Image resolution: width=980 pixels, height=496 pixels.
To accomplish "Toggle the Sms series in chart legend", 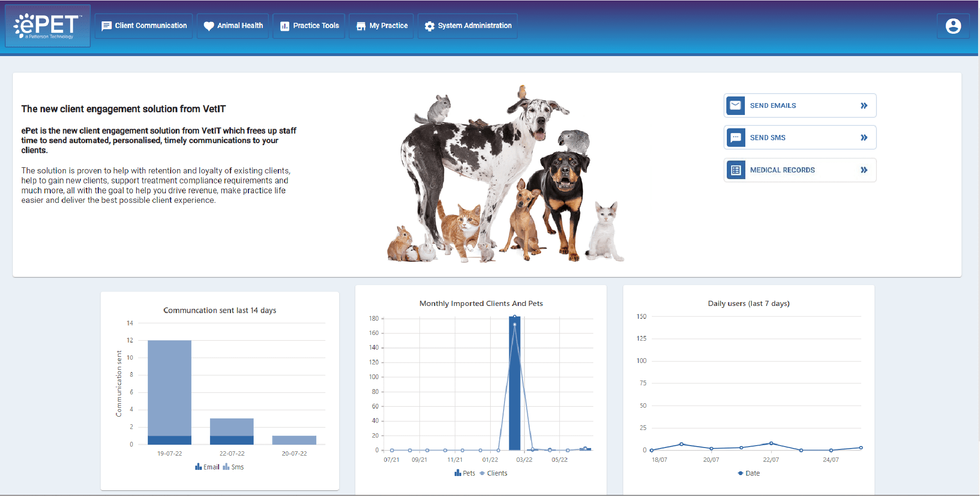I will click(233, 467).
